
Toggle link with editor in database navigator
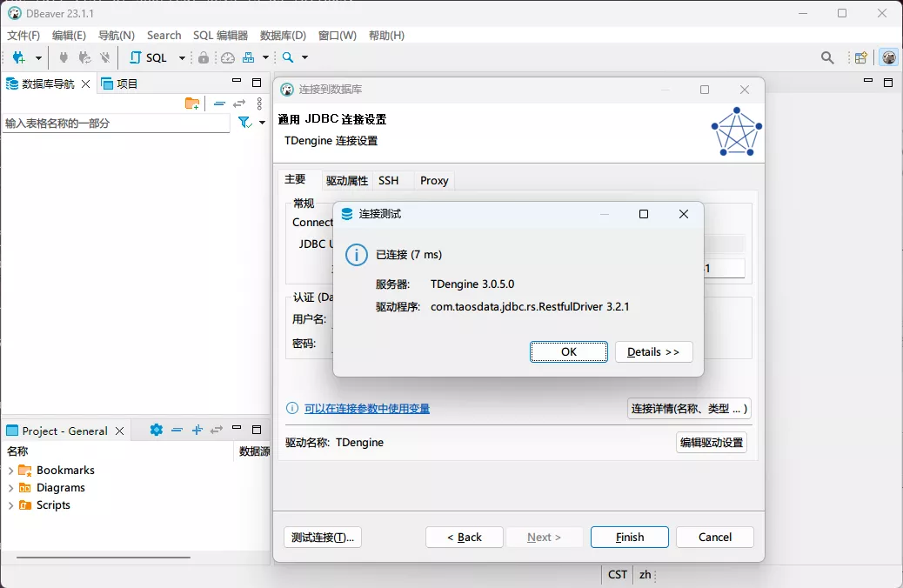238,104
